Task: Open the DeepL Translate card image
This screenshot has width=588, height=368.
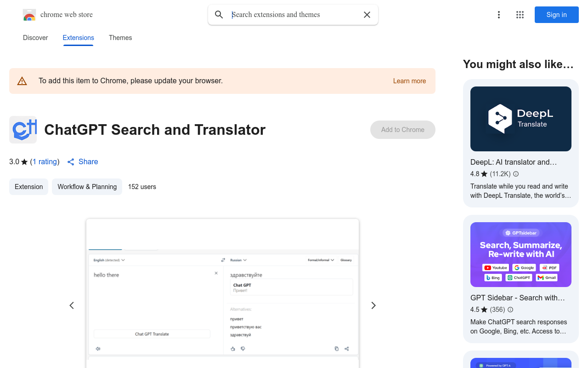Action: point(521,119)
